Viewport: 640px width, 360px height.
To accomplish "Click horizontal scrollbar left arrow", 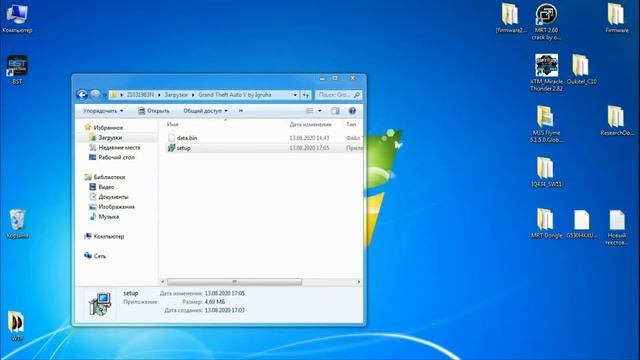I will click(x=162, y=282).
